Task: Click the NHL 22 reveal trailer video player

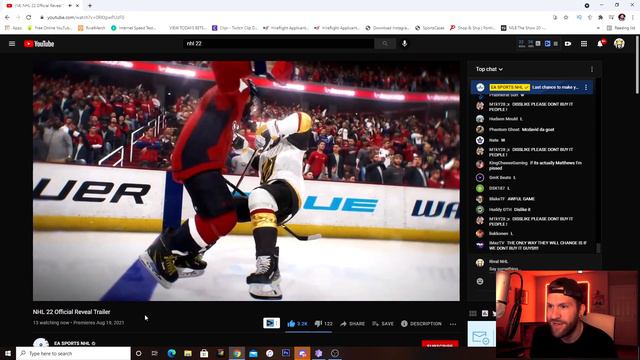Action: [x=246, y=181]
